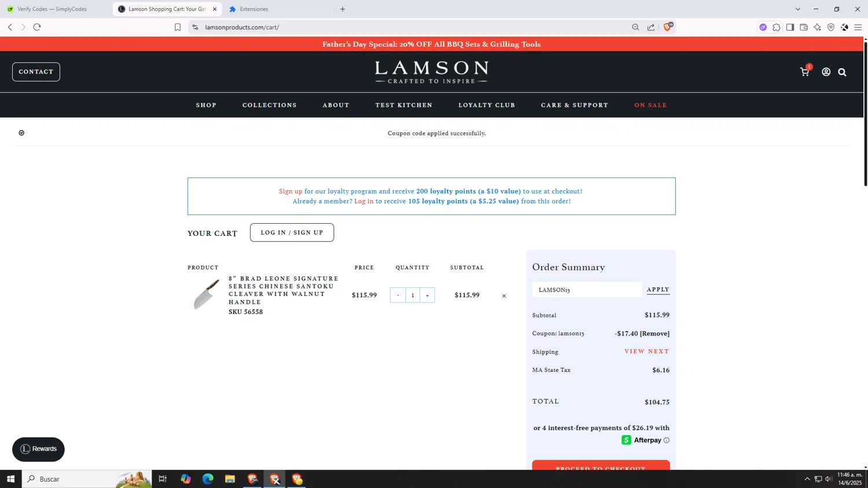868x488 pixels.
Task: Click the cleaver product thumbnail
Action: tap(206, 294)
